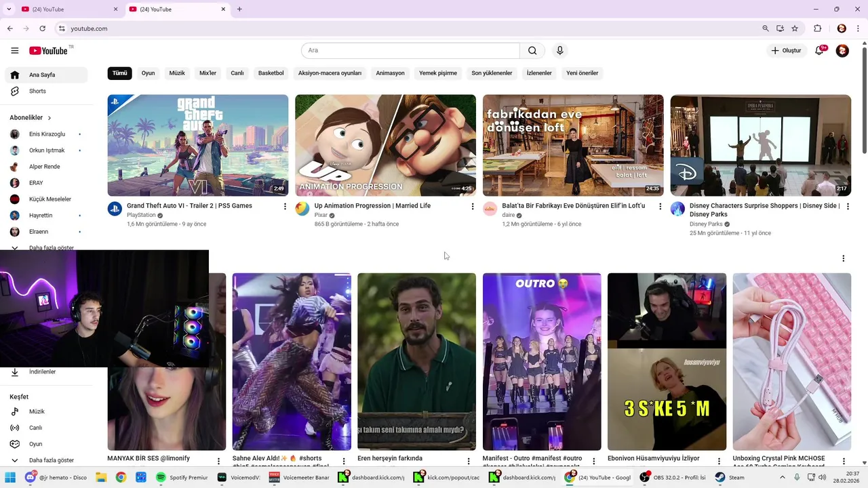Expand the Abonelikler section arrow
The image size is (868, 488).
[49, 118]
